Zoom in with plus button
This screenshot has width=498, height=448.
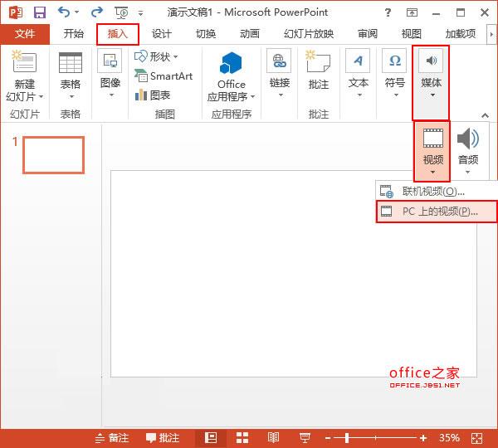point(423,439)
